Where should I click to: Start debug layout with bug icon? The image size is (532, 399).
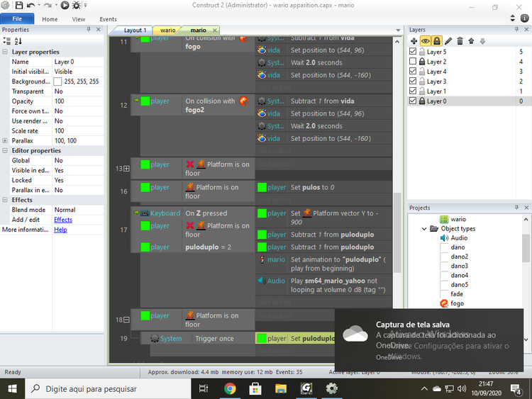coord(77,6)
